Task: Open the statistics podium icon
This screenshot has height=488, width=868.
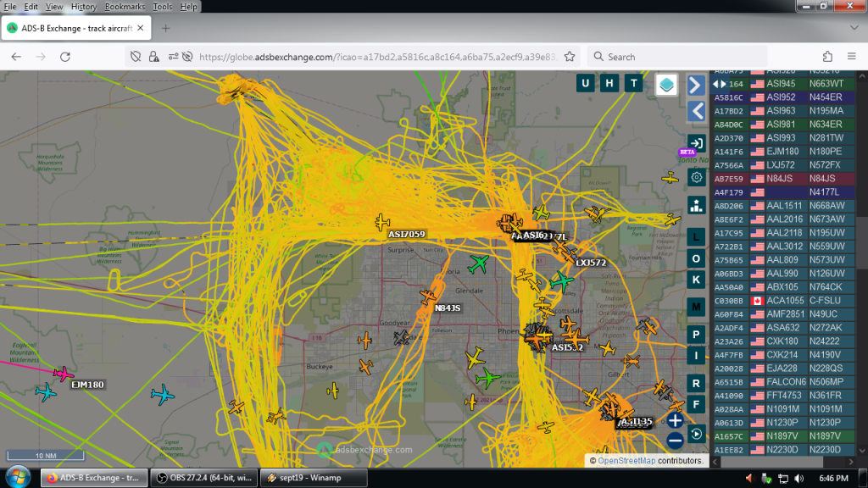Action: pos(697,205)
